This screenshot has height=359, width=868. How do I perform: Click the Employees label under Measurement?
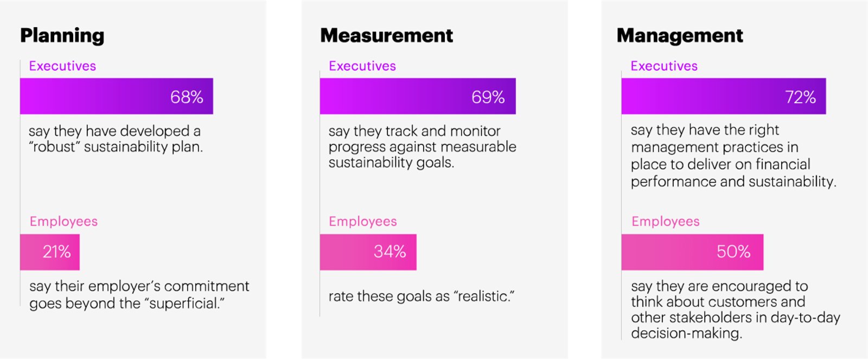point(363,222)
